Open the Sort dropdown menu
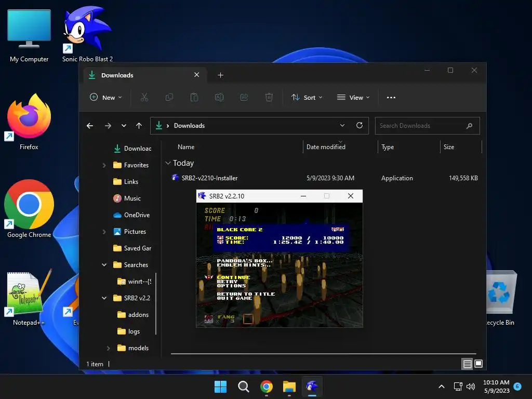Image resolution: width=532 pixels, height=399 pixels. (x=307, y=97)
